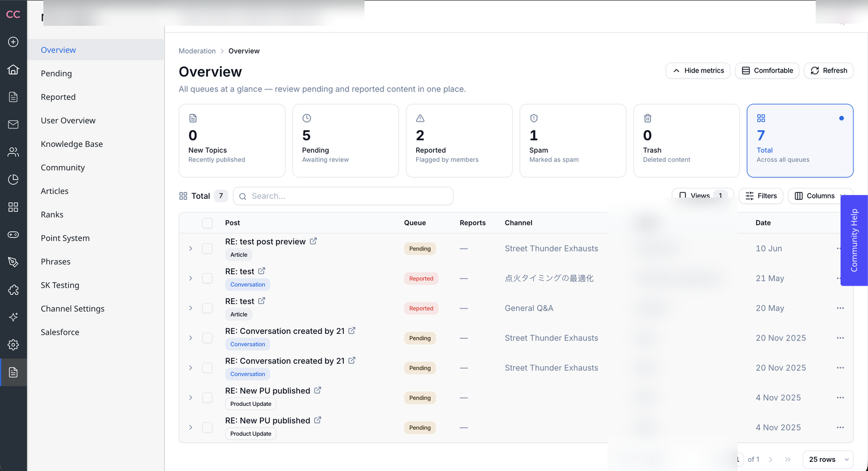Select the Reported metric card
Image resolution: width=868 pixels, height=471 pixels.
[459, 140]
